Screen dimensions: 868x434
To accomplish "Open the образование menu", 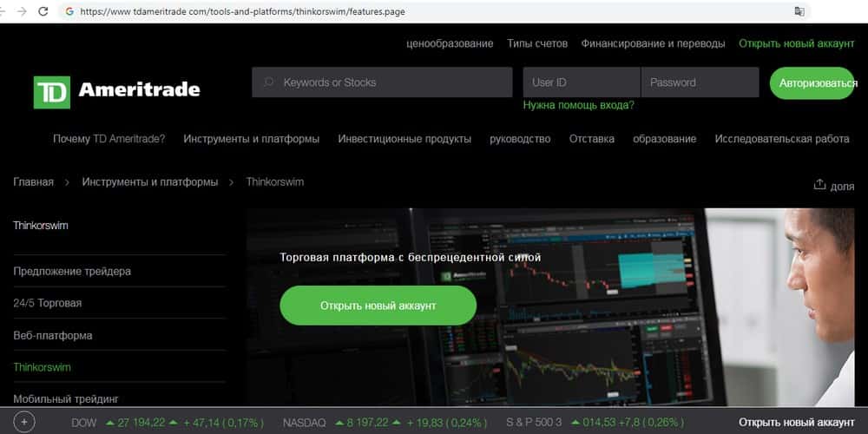I will pos(665,139).
